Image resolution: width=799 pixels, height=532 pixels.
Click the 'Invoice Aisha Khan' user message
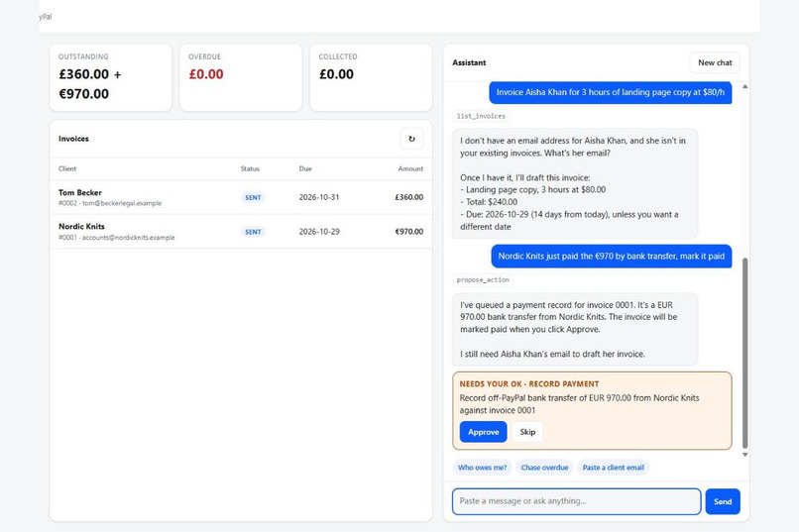[611, 92]
